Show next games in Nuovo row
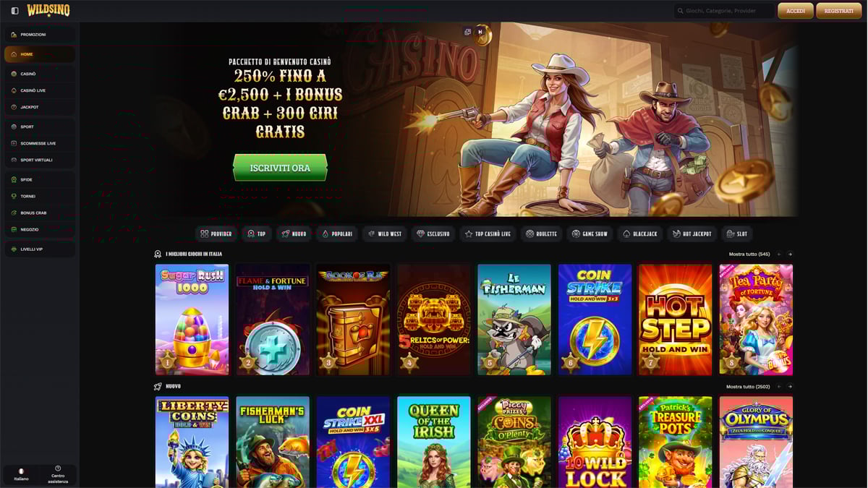 [x=790, y=387]
